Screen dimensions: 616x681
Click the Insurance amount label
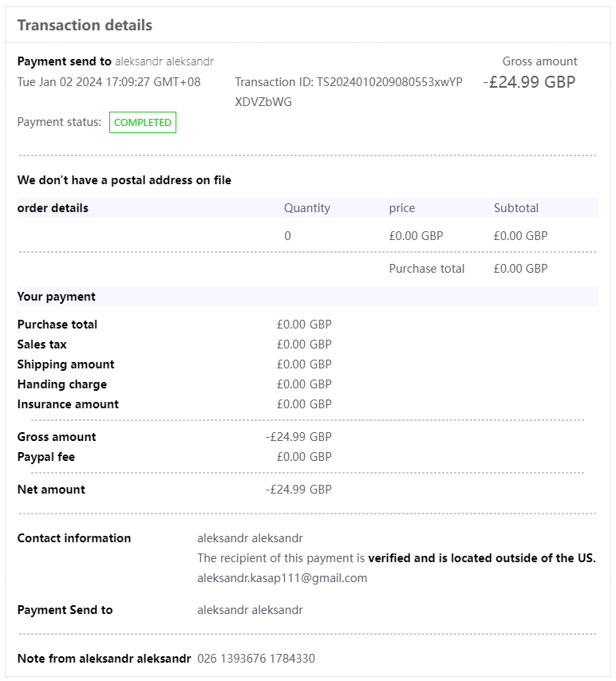(68, 404)
